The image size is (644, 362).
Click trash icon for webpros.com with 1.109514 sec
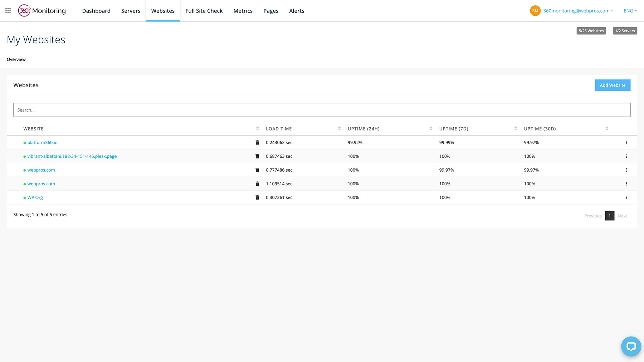[257, 184]
